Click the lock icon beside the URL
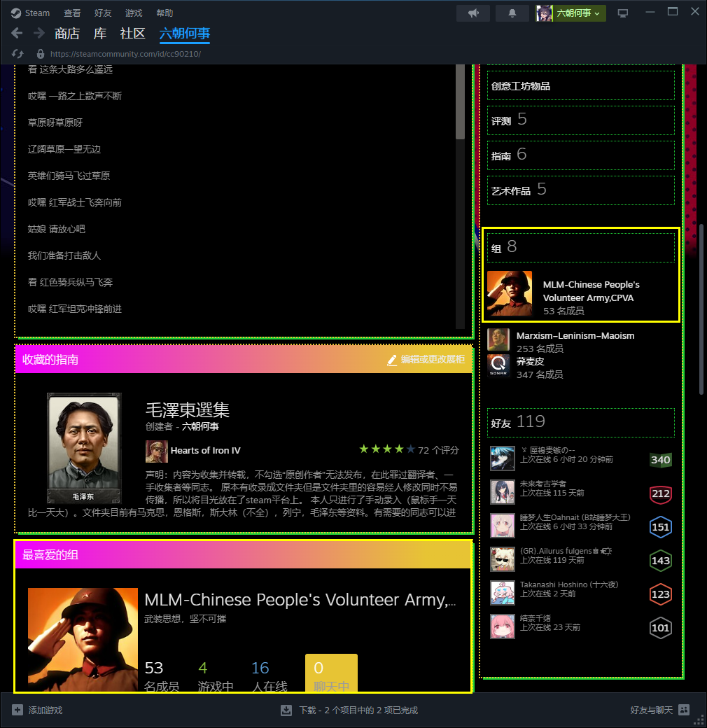707x728 pixels. point(41,54)
